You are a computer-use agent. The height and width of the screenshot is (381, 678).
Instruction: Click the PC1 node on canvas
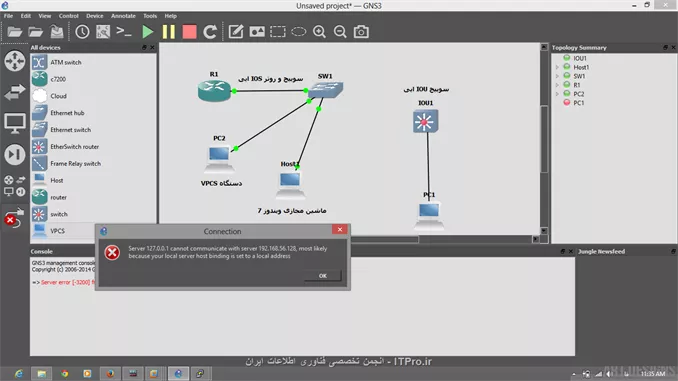click(429, 215)
